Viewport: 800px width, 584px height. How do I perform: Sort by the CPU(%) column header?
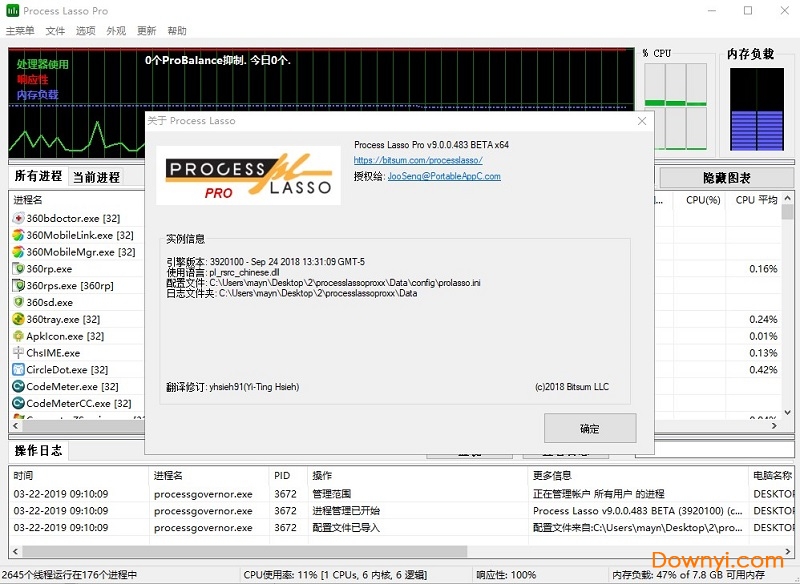(703, 200)
